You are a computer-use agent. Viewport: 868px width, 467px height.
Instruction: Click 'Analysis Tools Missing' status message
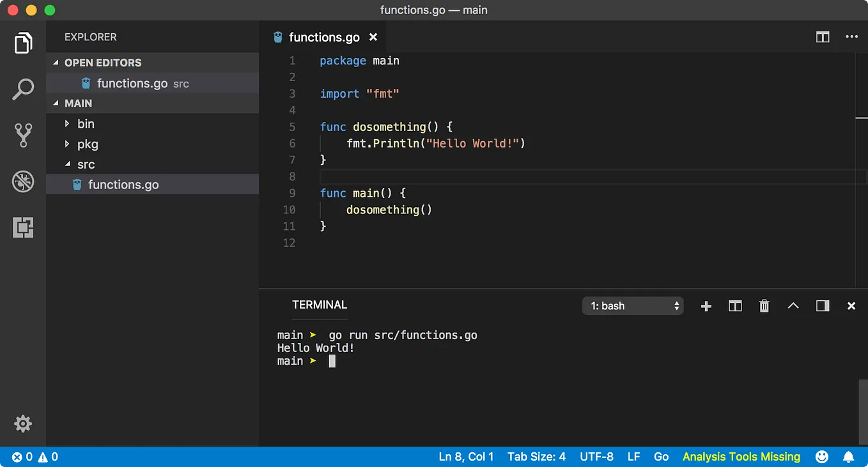tap(741, 457)
